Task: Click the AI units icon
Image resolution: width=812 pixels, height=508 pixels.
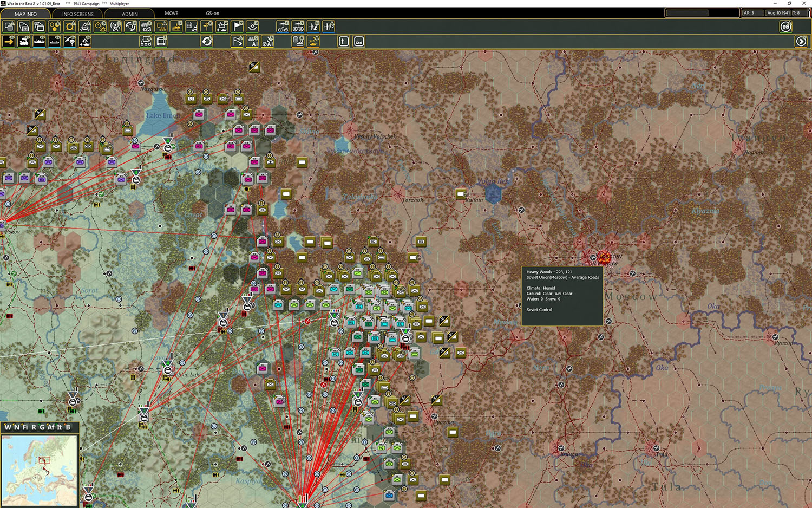Action: 252,41
